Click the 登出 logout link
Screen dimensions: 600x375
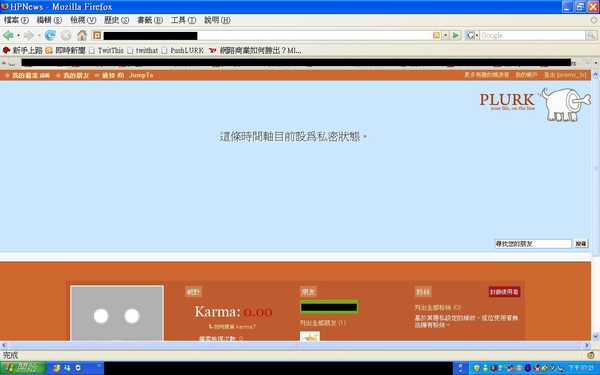[565, 75]
